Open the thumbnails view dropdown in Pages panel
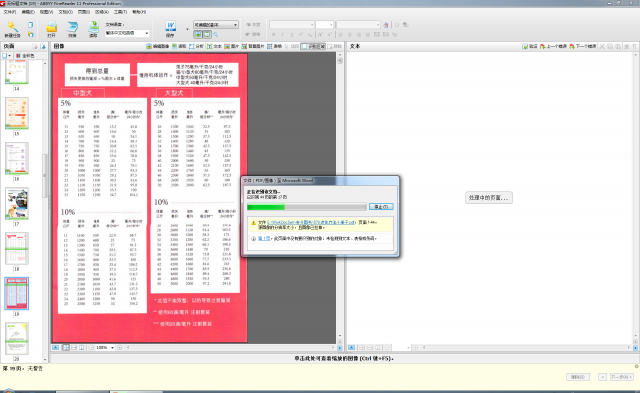Screen dimensions: 640x393 [x=7, y=56]
